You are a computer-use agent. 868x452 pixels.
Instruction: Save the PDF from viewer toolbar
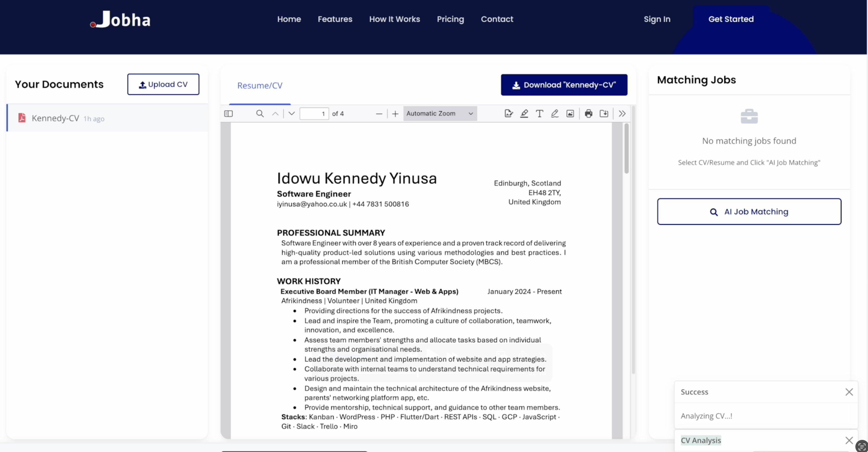[x=604, y=113]
